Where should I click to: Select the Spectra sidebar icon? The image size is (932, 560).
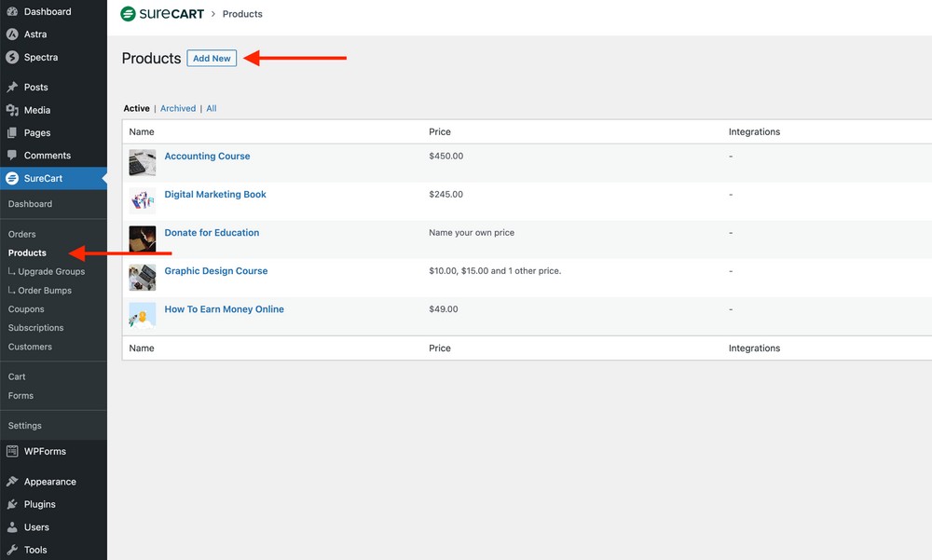point(12,58)
